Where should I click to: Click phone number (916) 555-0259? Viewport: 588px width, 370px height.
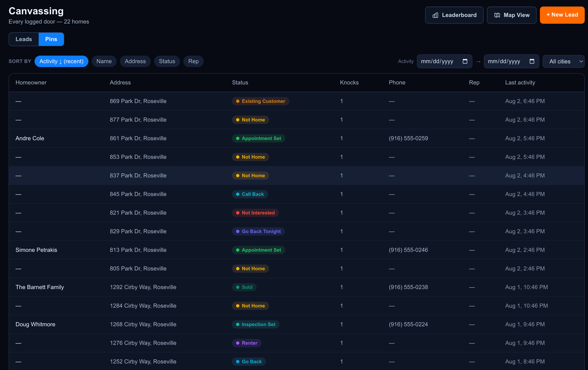(408, 138)
